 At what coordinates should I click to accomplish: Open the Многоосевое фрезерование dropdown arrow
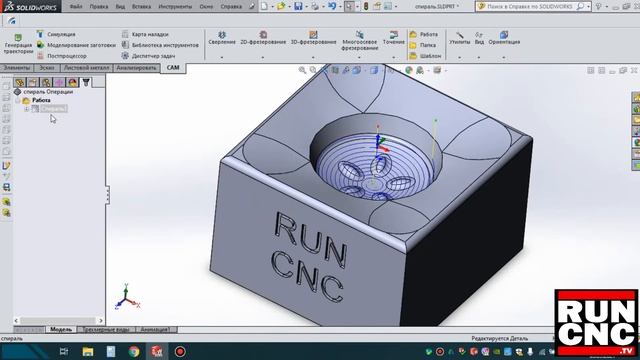click(359, 58)
